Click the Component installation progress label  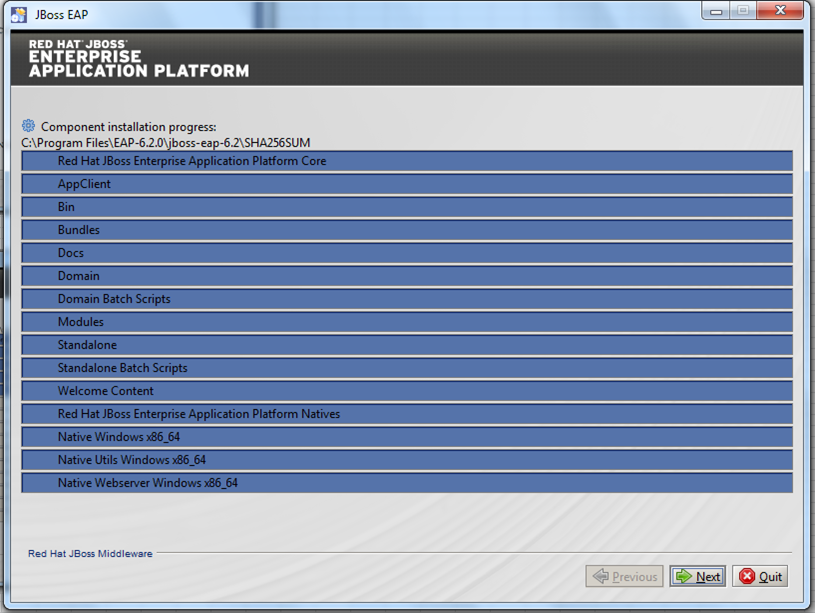[128, 127]
